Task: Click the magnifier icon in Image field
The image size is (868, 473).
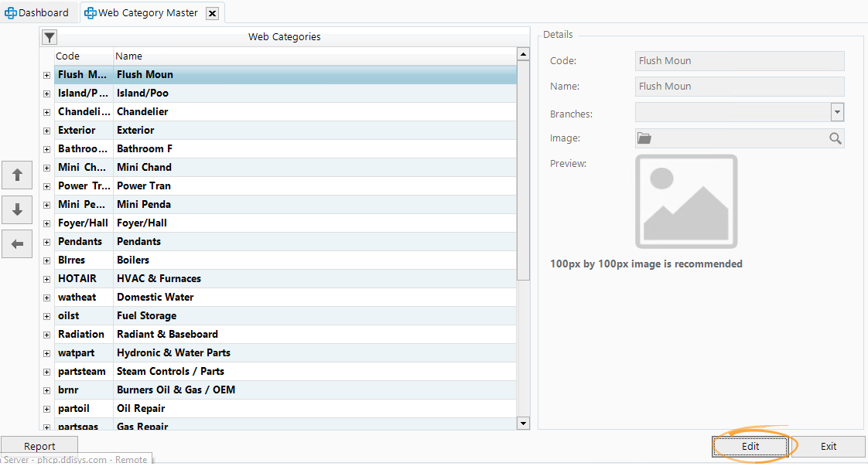Action: pyautogui.click(x=836, y=138)
